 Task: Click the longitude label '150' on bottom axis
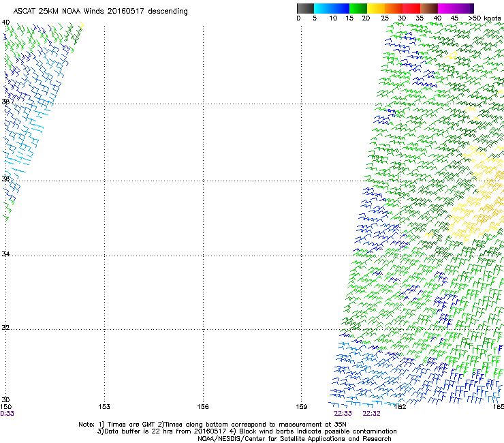5,407
